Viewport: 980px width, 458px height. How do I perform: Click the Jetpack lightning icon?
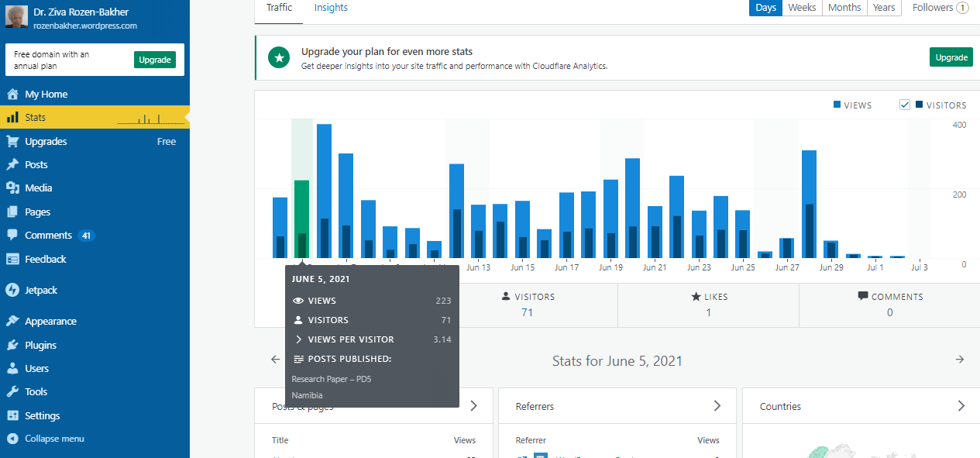point(12,290)
